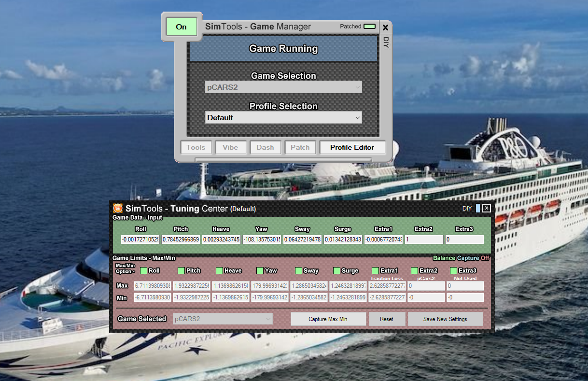This screenshot has height=381, width=588.
Task: Click the Patched indicator light in Game Manager
Action: pyautogui.click(x=369, y=27)
